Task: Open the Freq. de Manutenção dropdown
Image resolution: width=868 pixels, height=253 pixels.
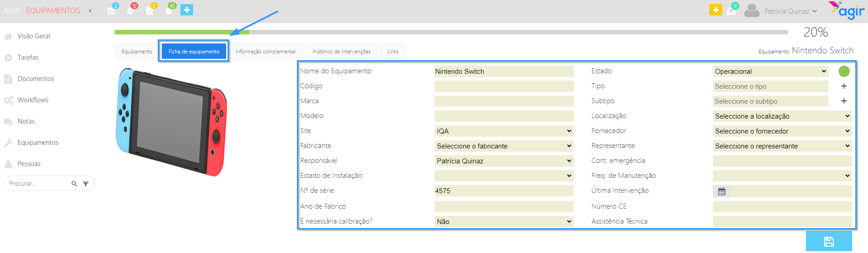Action: point(782,176)
